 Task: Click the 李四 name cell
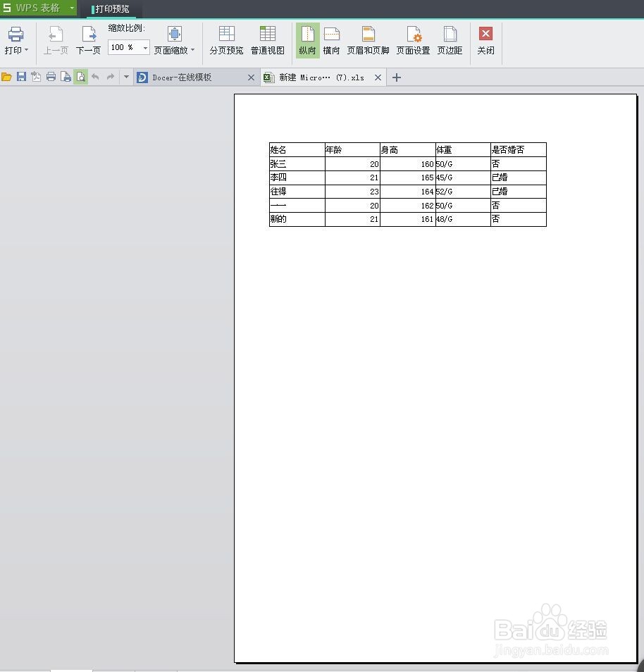297,178
